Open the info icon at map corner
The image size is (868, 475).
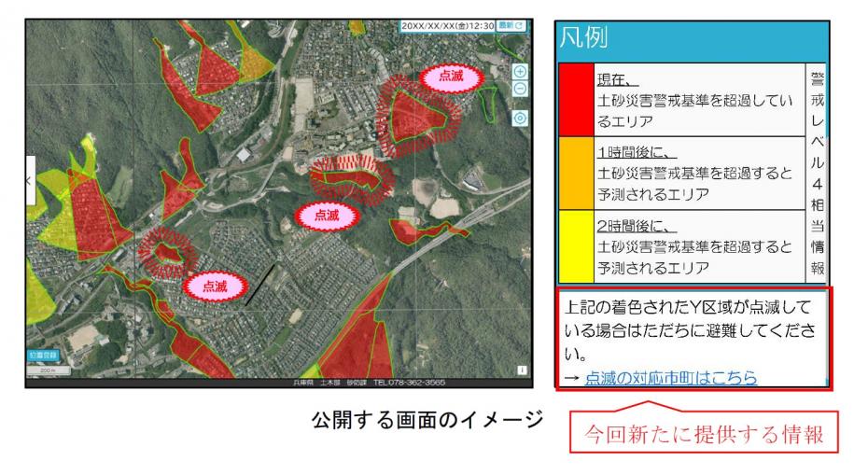click(522, 370)
